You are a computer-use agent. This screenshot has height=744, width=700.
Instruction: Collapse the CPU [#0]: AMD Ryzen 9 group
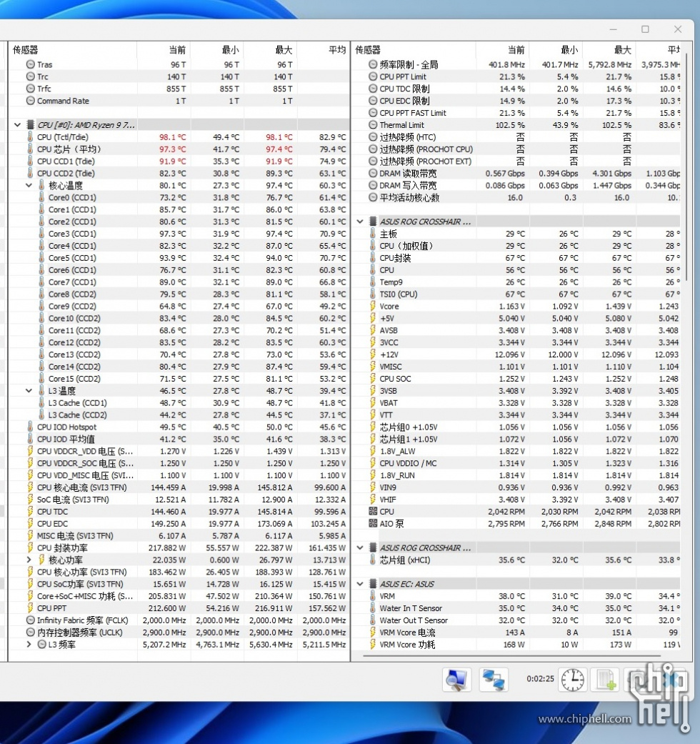18,125
